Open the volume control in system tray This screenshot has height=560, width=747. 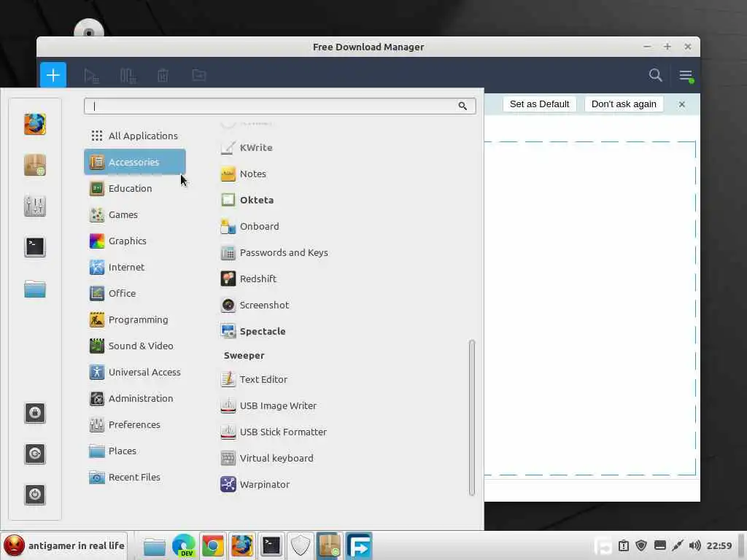[x=694, y=545]
